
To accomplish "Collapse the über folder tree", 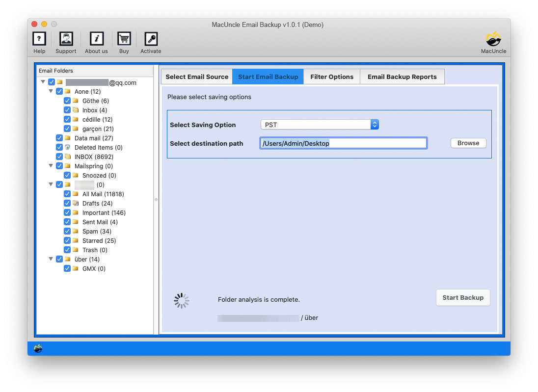I will point(51,259).
